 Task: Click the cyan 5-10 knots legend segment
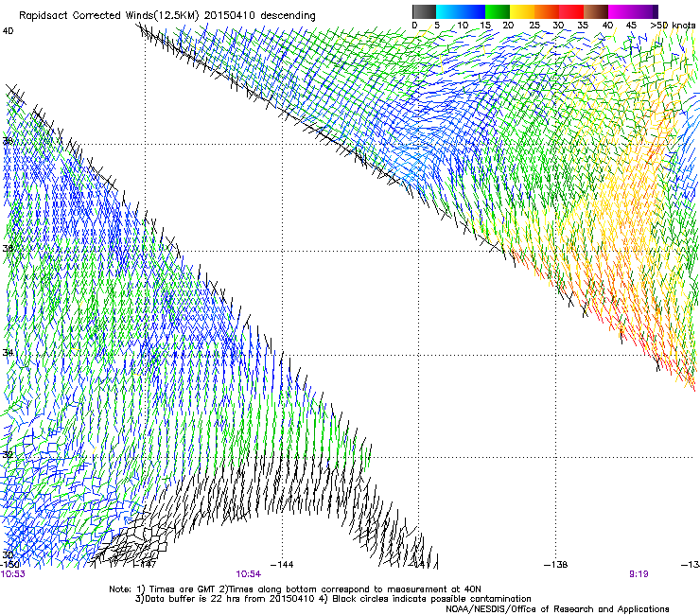448,11
